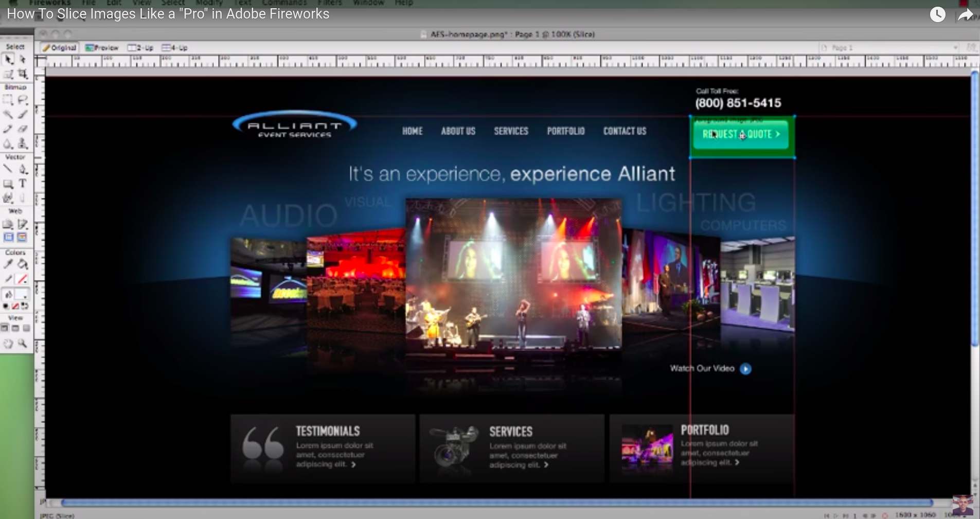The height and width of the screenshot is (519, 980).
Task: Go to first frame in status bar
Action: tap(827, 515)
